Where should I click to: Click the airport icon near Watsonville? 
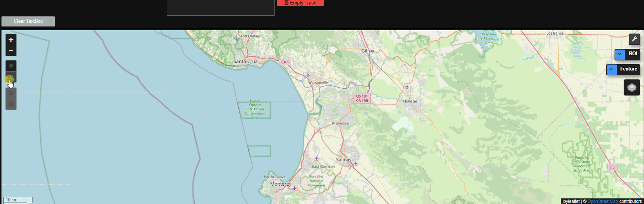[308, 75]
